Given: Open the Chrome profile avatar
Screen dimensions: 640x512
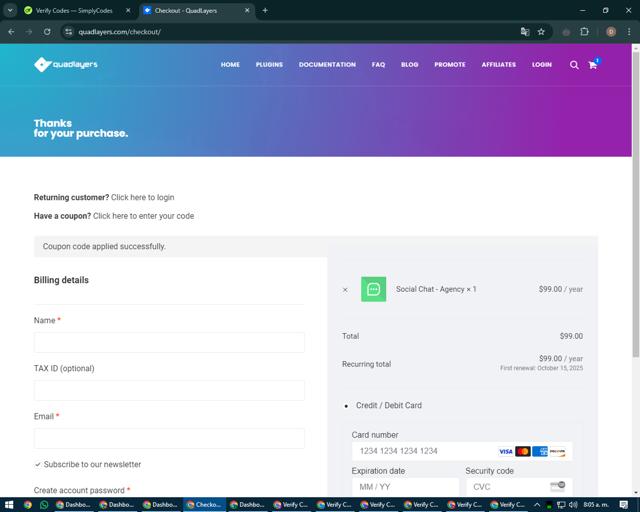Looking at the screenshot, I should click(611, 31).
